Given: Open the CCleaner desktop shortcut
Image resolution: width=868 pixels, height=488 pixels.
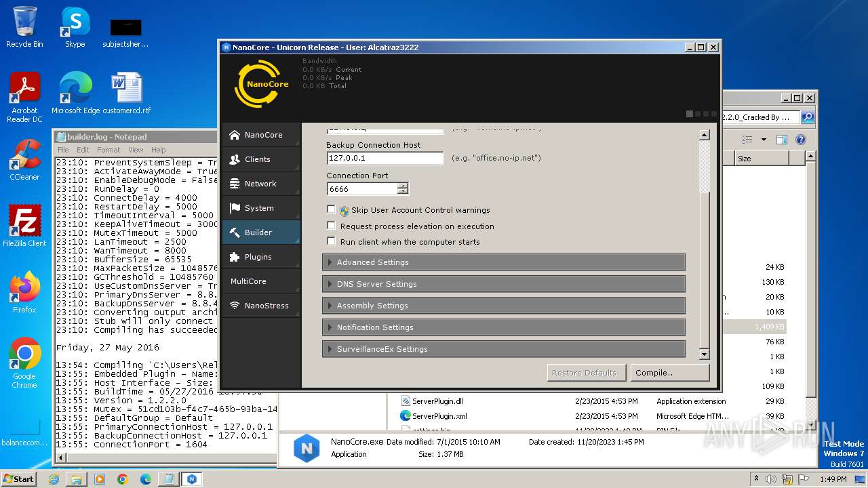Looking at the screenshot, I should (24, 160).
